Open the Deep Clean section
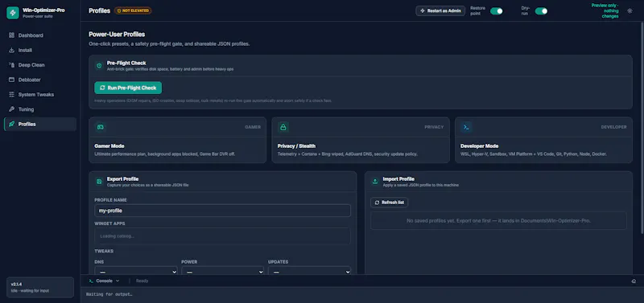The height and width of the screenshot is (303, 644). [x=40, y=65]
